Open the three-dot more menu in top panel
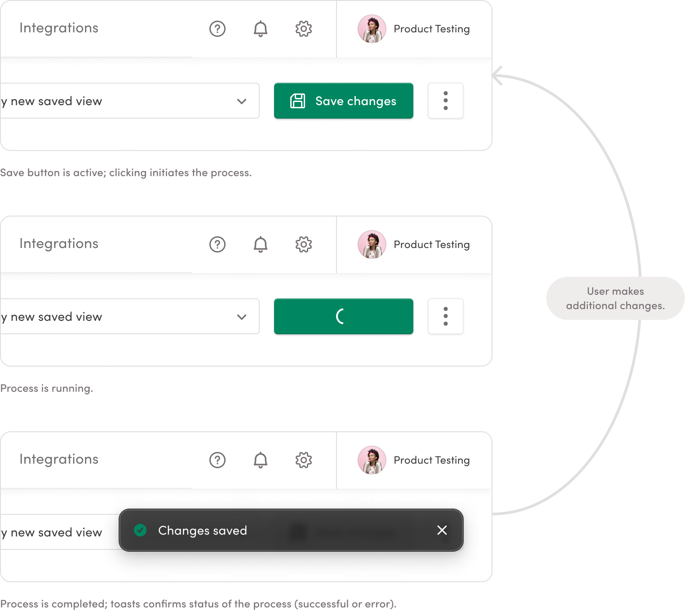 445,101
